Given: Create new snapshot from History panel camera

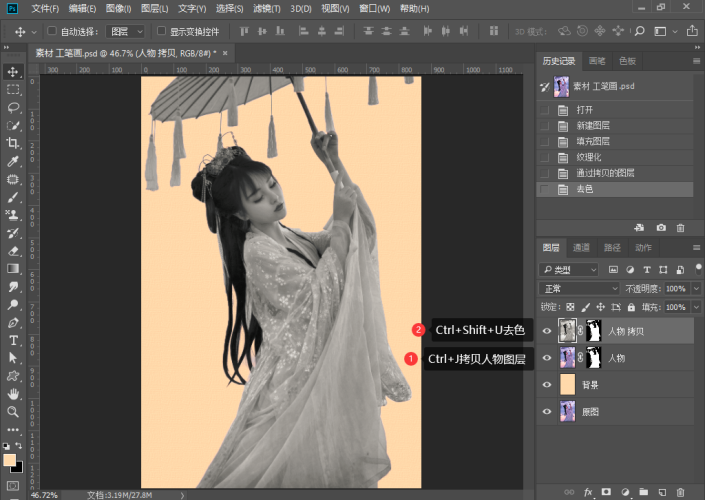Looking at the screenshot, I should 661,228.
